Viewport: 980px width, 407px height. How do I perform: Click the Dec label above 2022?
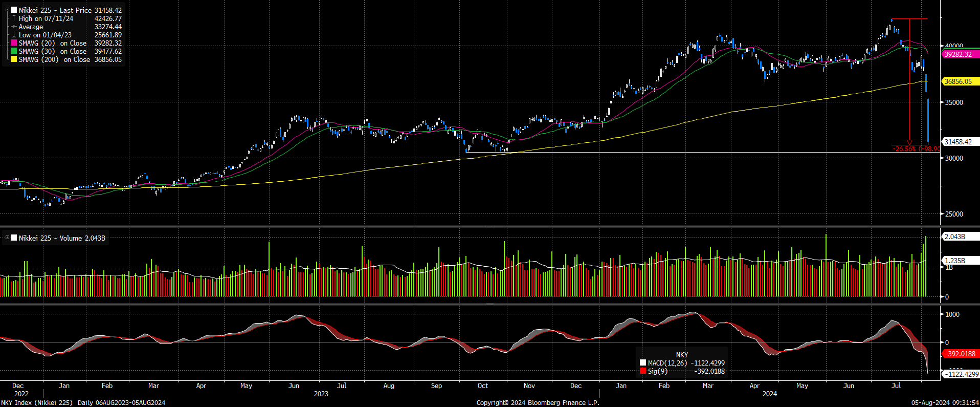18,385
